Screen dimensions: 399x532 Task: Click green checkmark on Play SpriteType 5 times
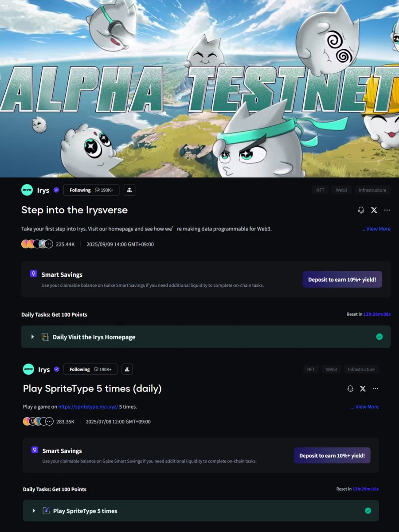[x=368, y=511]
